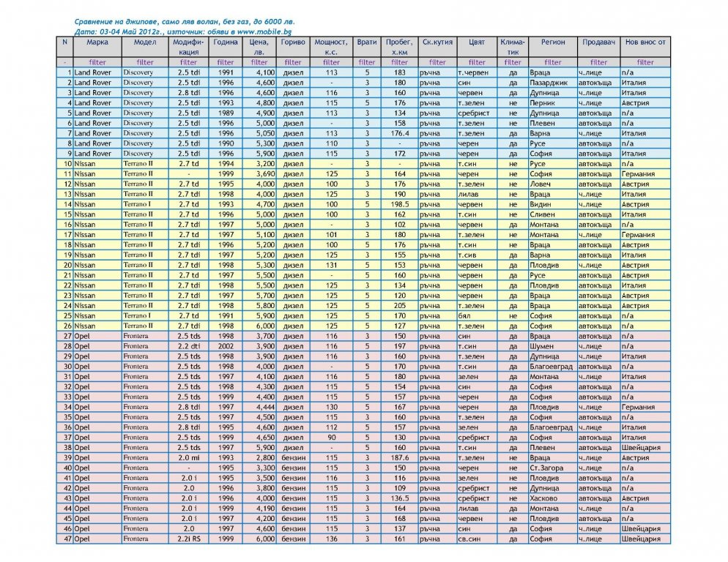
Task: Click power 136 in row 47
Action: coord(331,539)
